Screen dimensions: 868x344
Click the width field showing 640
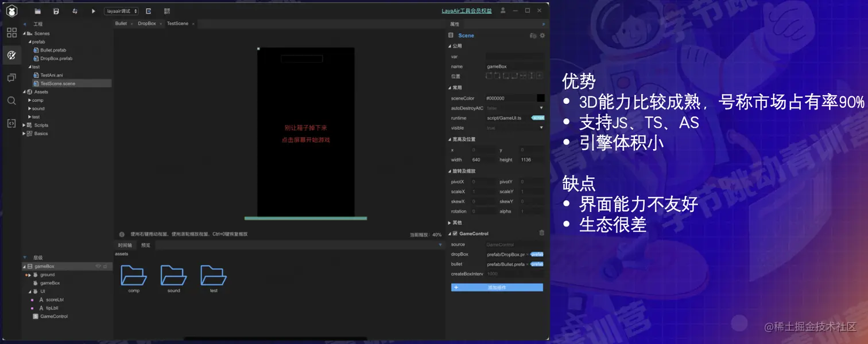pyautogui.click(x=483, y=160)
